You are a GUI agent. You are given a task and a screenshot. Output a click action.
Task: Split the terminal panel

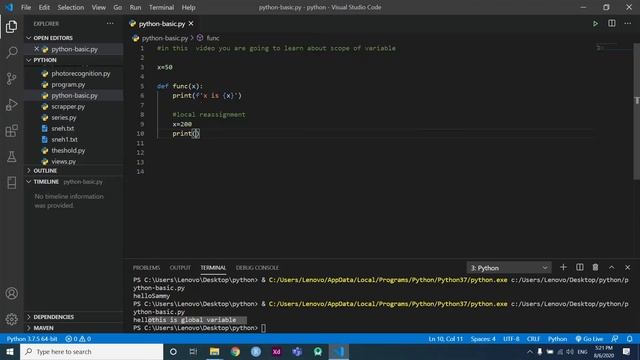(580, 267)
